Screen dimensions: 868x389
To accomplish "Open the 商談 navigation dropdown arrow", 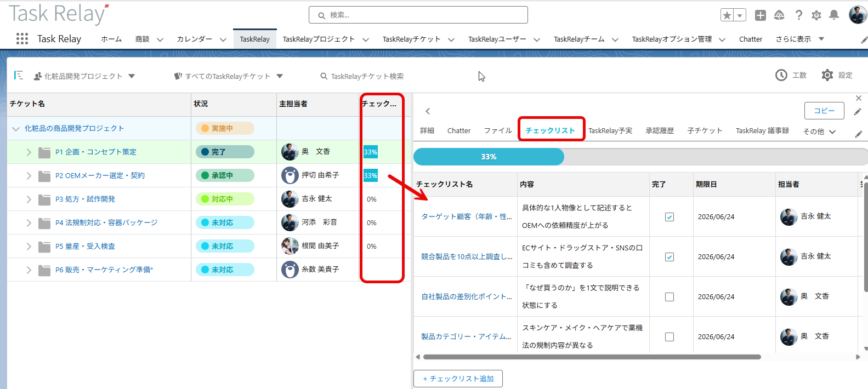I will 160,39.
